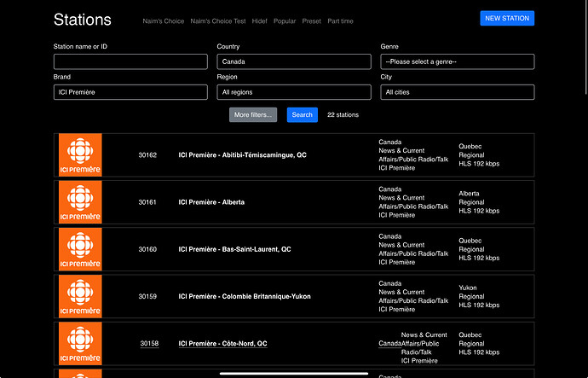Select station ID 30160
This screenshot has width=588, height=378.
(147, 249)
